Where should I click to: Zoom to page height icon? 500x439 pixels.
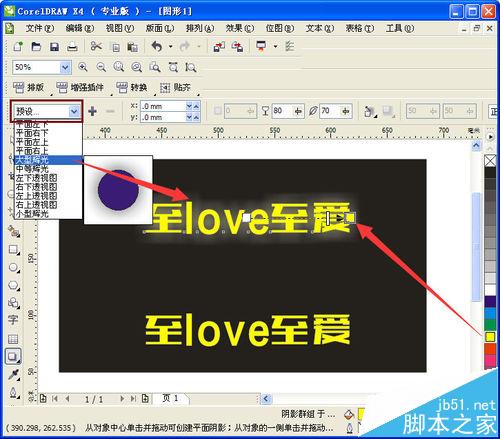click(191, 67)
